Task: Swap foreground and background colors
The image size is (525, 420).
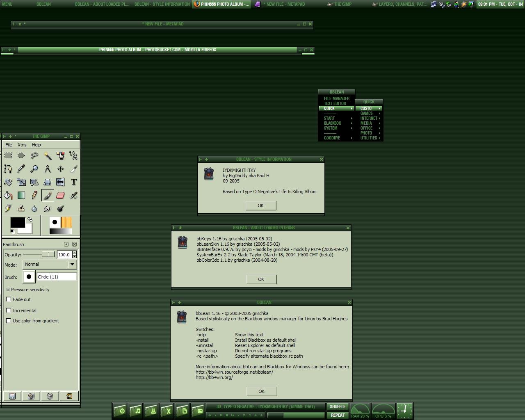Action: (x=30, y=219)
